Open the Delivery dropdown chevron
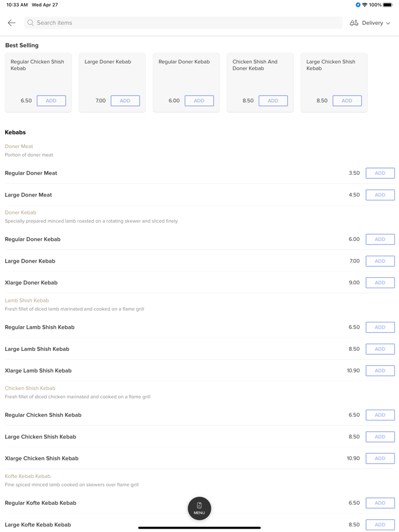This screenshot has width=399, height=532. point(388,23)
